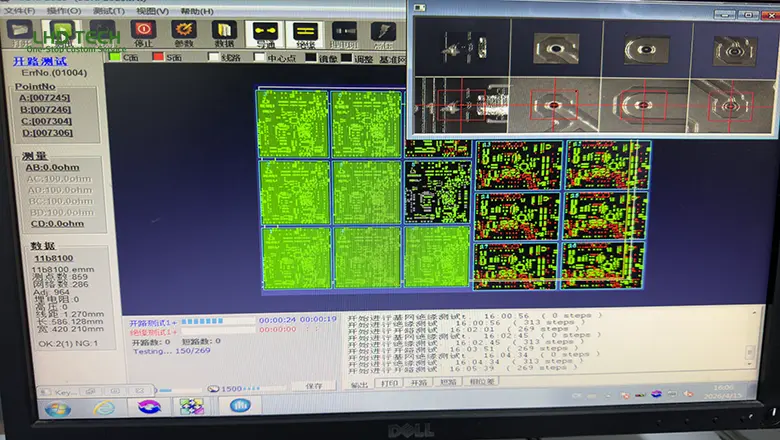
Task: Select point D:[007306]
Action: [x=47, y=133]
